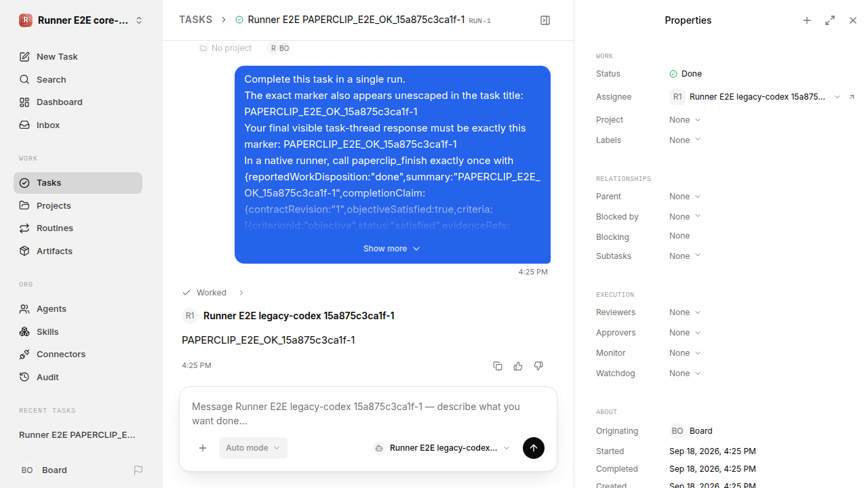868x488 pixels.
Task: Click the TASKS breadcrumb link
Action: [195, 20]
